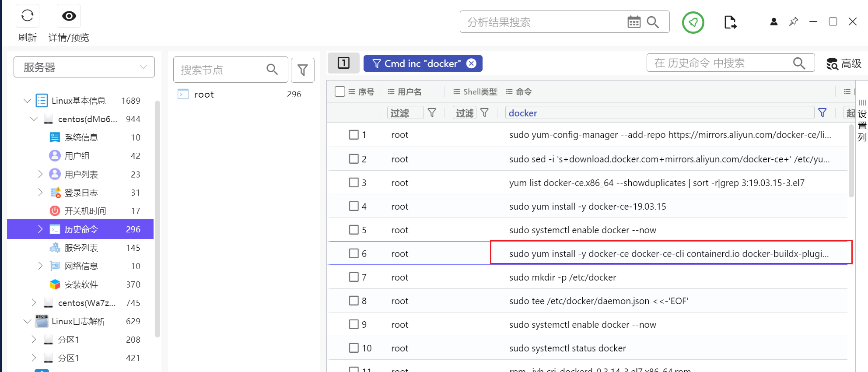868x372 pixels.
Task: Open details/preview (详情/预览) eye icon
Action: click(69, 16)
